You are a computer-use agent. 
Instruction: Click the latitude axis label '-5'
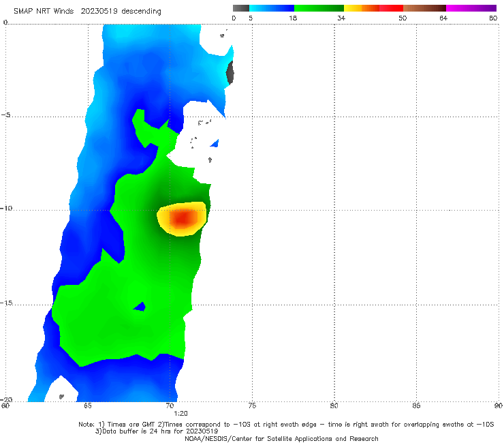pos(6,115)
